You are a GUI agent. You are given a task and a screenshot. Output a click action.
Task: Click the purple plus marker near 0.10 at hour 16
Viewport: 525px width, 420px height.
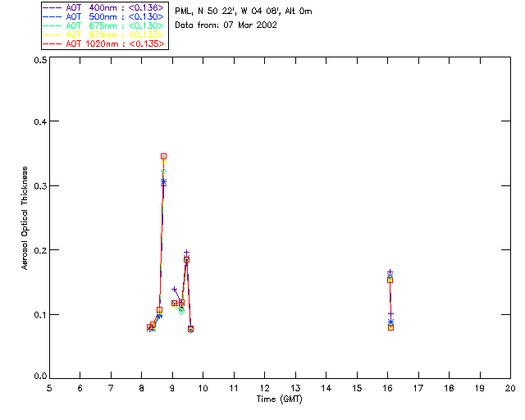coord(390,314)
